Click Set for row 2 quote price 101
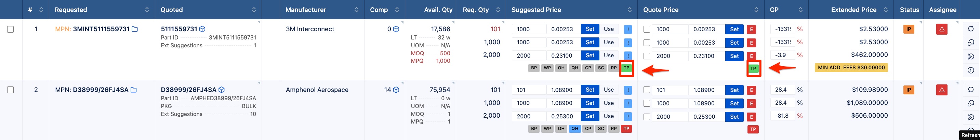The image size is (980, 140). (734, 90)
